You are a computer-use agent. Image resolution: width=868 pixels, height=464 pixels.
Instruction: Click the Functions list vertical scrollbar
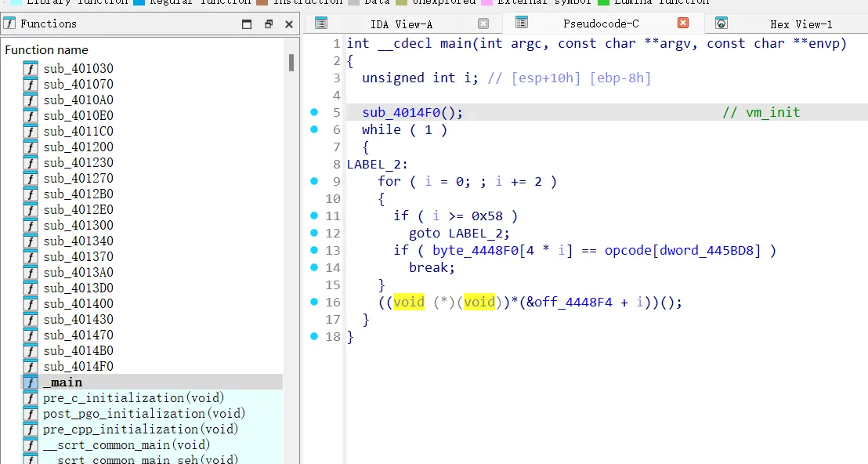(x=291, y=63)
